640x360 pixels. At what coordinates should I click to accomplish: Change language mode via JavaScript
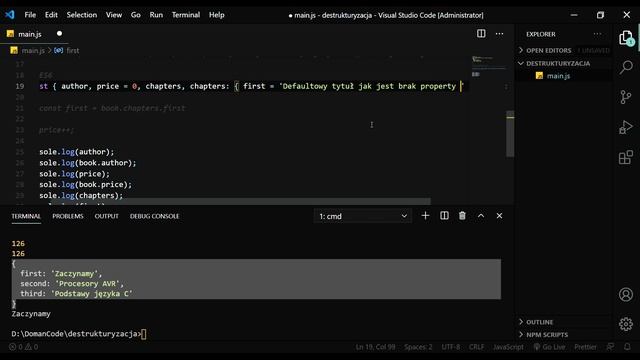[508, 347]
